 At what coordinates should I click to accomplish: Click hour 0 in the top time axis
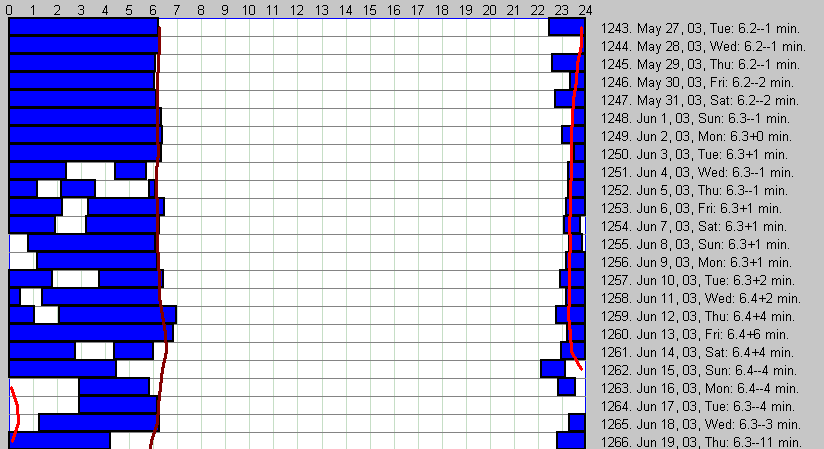pyautogui.click(x=10, y=9)
